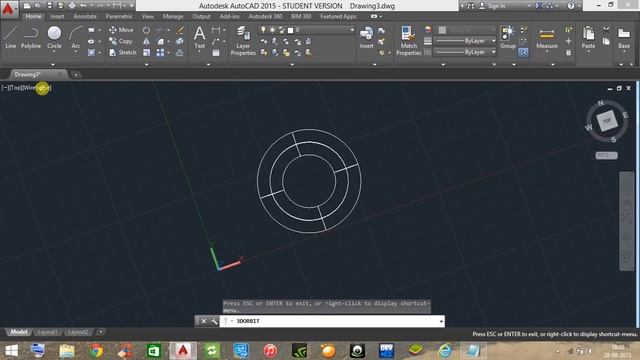Switch to the Layout1 tab
Screen dimensions: 640x360
[x=47, y=332]
